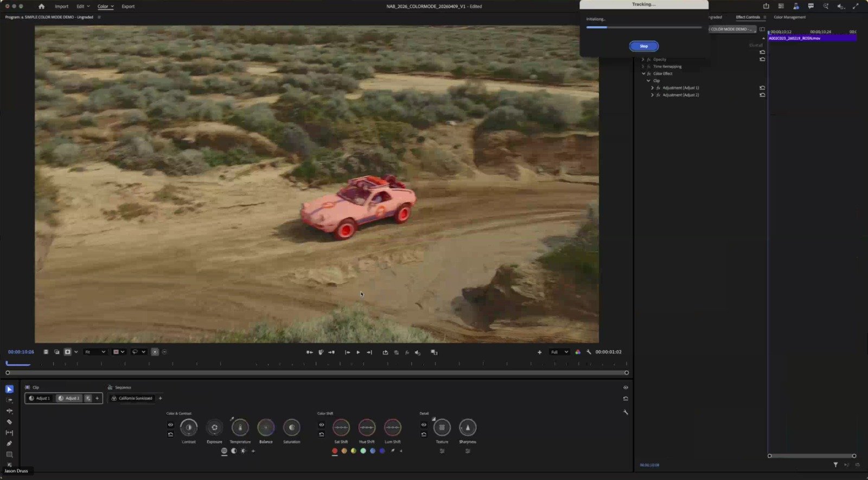868x480 pixels.
Task: Toggle full screen arrows icon
Action: click(856, 7)
